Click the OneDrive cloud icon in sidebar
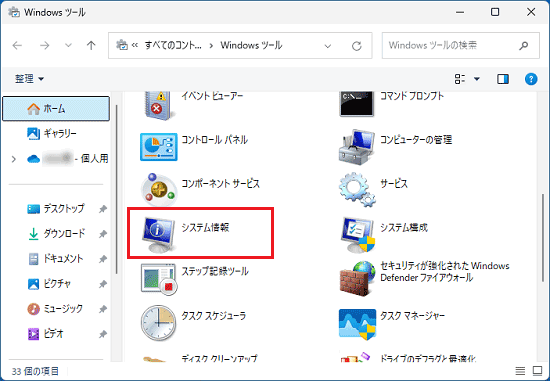550x381 pixels. pos(34,159)
